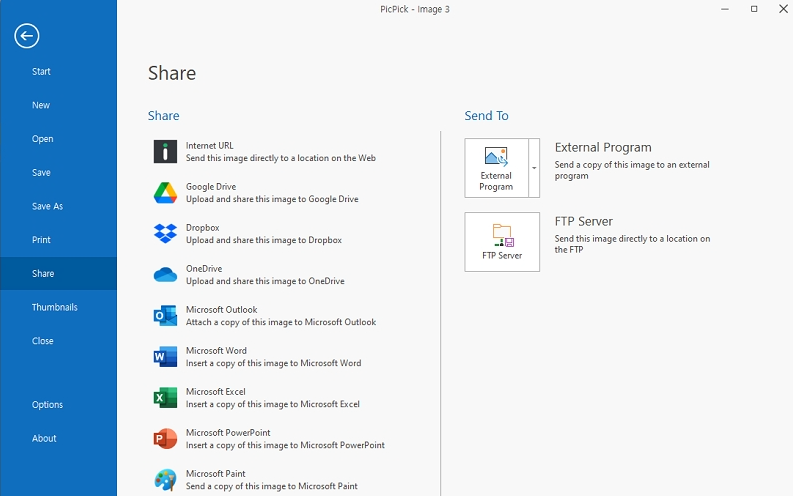Click the FTP Server button
The height and width of the screenshot is (496, 793).
[502, 242]
